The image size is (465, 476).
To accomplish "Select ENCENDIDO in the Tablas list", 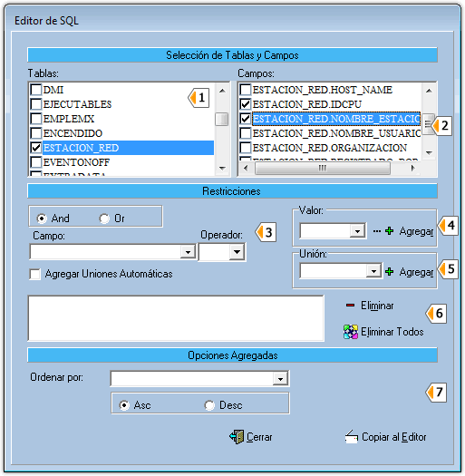I will tap(73, 133).
